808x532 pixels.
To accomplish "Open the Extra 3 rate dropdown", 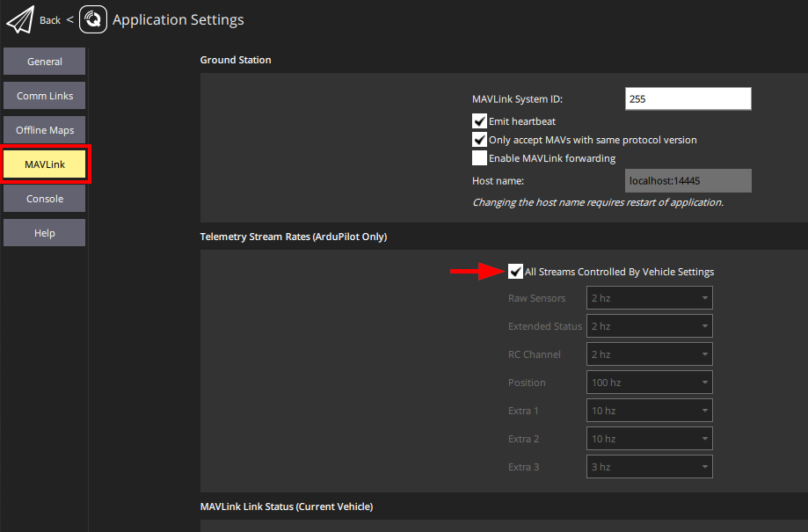I will (x=649, y=466).
